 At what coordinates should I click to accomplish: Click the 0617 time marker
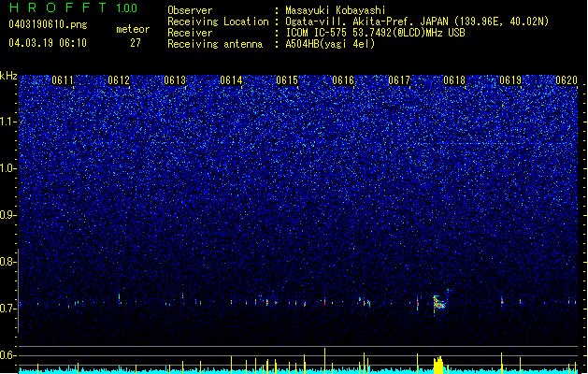[399, 80]
